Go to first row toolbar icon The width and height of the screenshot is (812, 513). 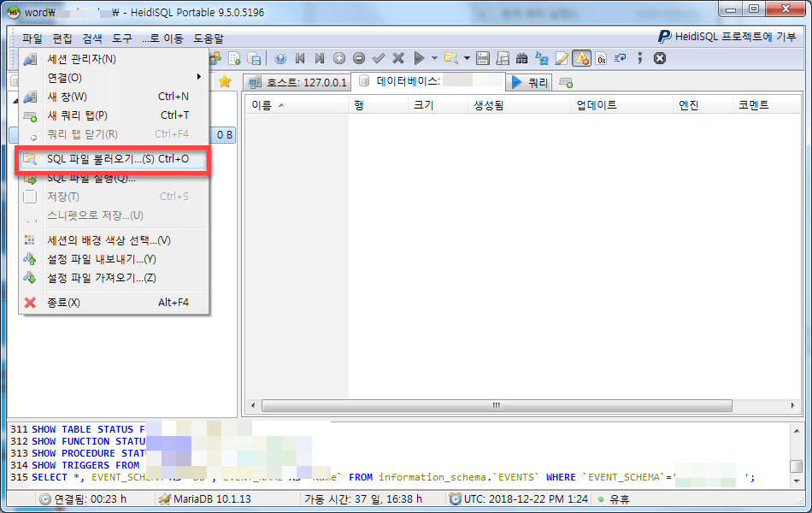point(300,58)
